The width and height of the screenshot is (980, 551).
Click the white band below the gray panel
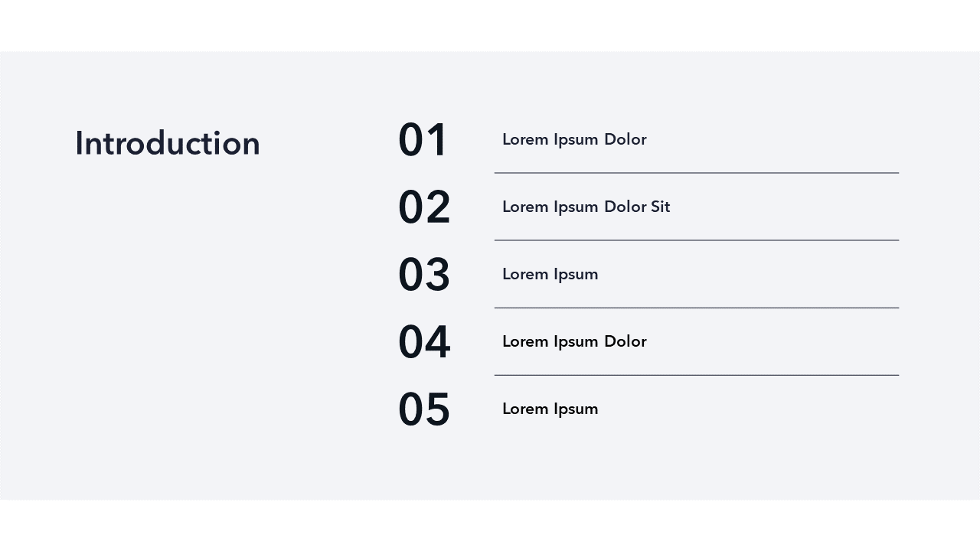pyautogui.click(x=490, y=526)
